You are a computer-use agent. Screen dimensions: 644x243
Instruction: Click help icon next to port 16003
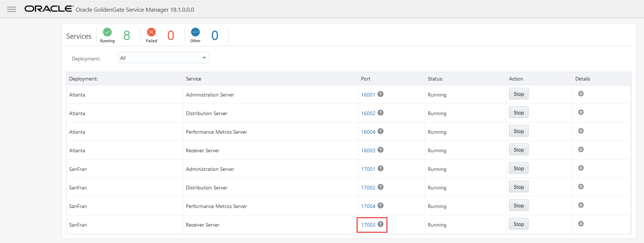point(381,150)
